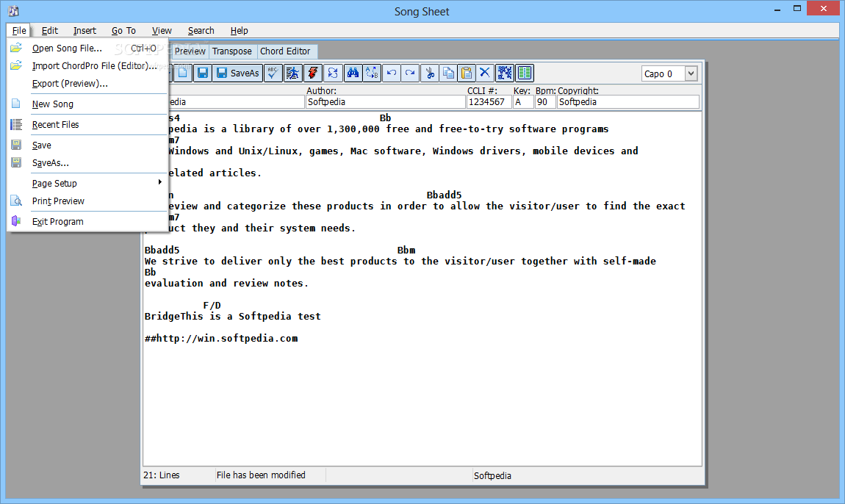Click 'evaluation and review notes.' line
845x504 pixels.
click(x=226, y=284)
